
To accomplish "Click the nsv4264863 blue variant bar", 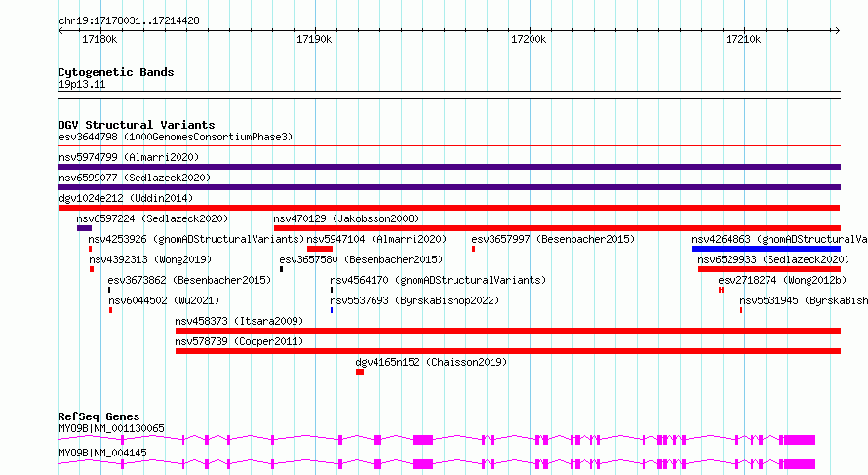I will 767,249.
